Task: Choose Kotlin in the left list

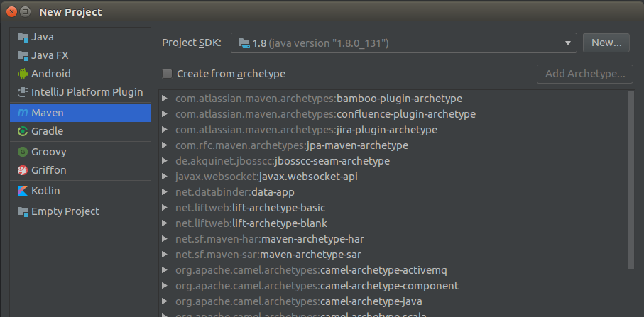Action: [80, 191]
